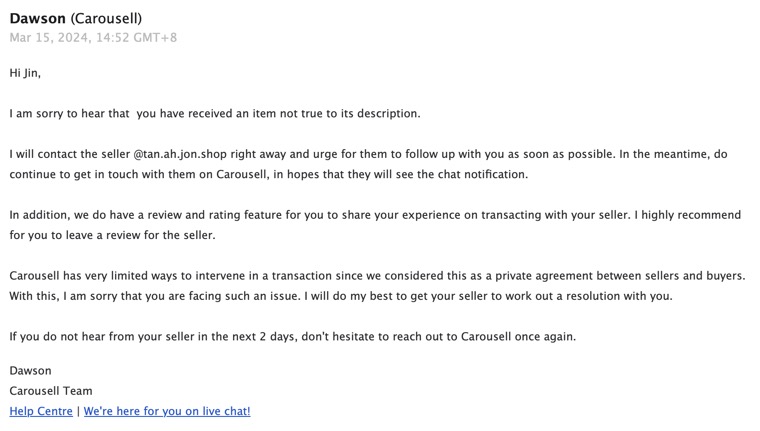This screenshot has width=760, height=431.
Task: Click the signature name Dawson
Action: click(30, 370)
